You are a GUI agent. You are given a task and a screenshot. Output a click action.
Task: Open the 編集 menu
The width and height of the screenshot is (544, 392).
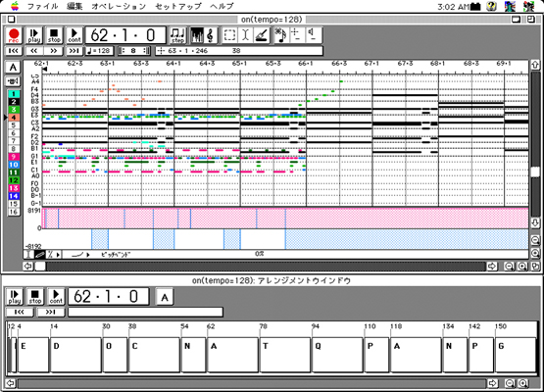coord(74,6)
